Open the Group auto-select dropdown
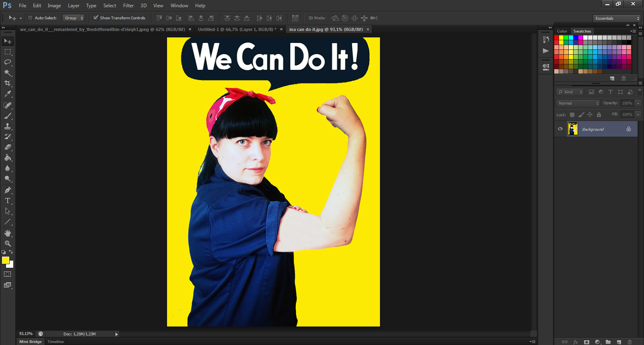Image resolution: width=644 pixels, height=345 pixels. [x=74, y=18]
